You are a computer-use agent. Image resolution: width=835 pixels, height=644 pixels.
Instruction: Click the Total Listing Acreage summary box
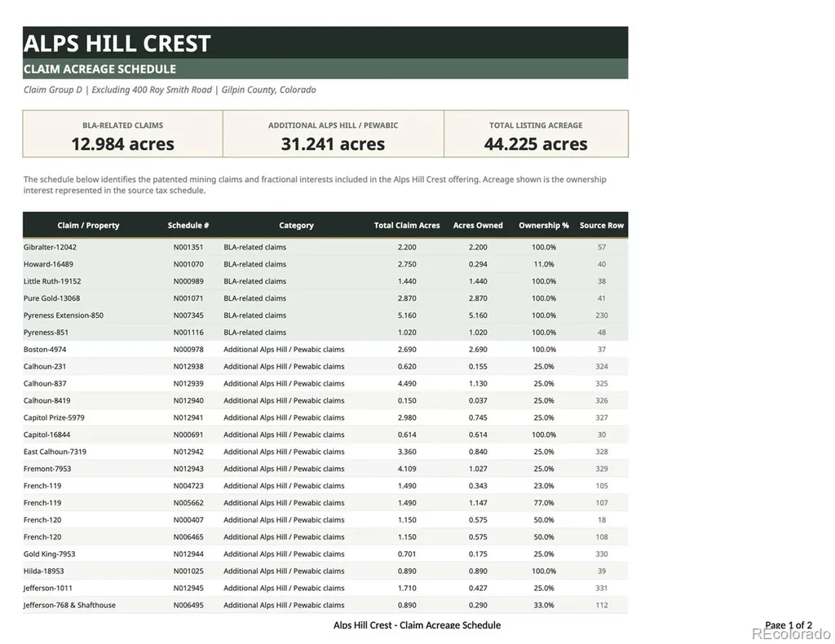click(536, 135)
